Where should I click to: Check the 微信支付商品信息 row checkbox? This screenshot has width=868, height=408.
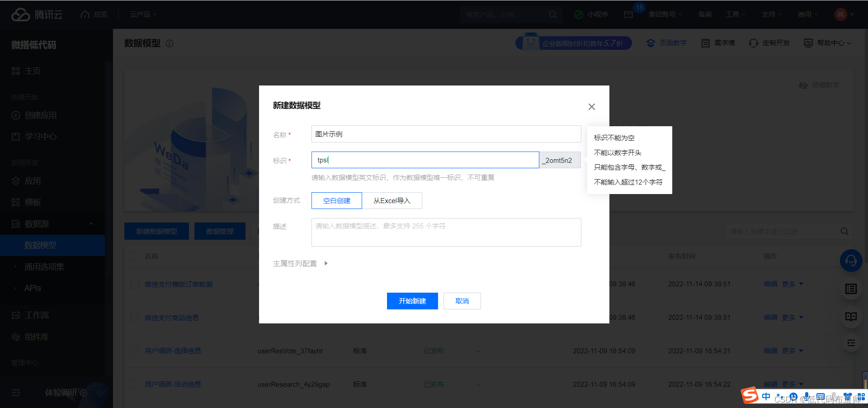135,318
